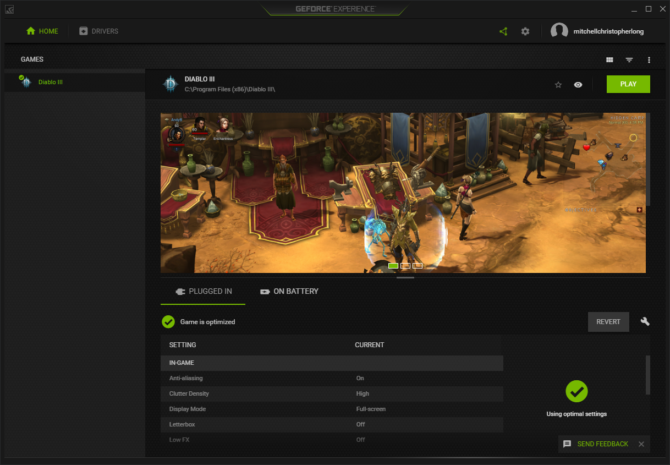The image size is (670, 465).
Task: Mark Diablo III as favorite star
Action: point(558,85)
